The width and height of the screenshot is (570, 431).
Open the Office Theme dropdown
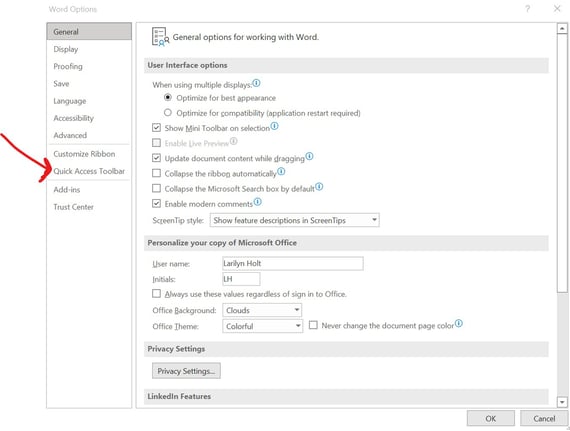click(x=262, y=326)
